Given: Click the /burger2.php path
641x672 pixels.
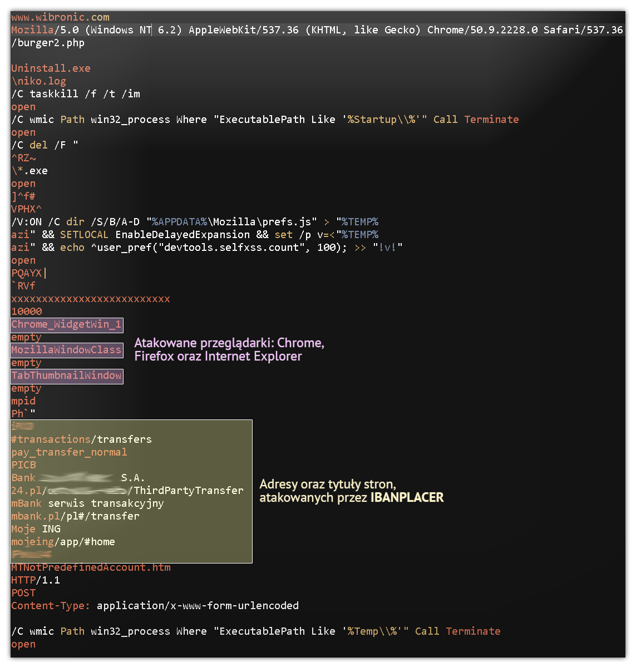Looking at the screenshot, I should tap(48, 43).
